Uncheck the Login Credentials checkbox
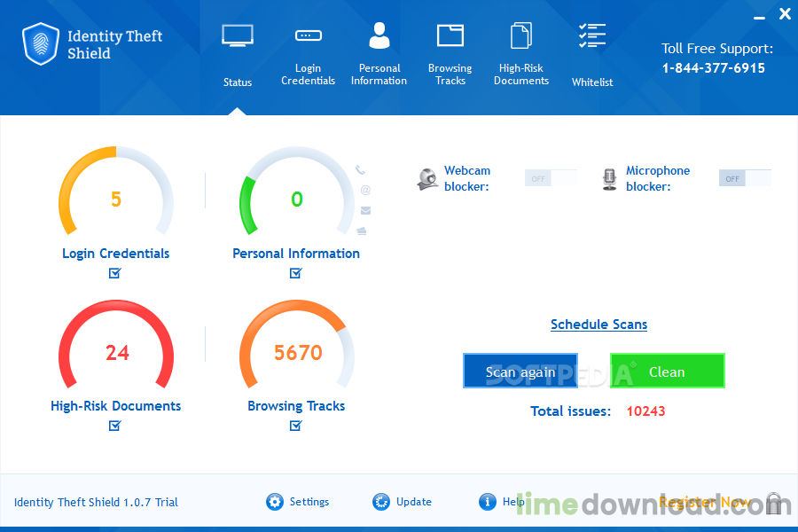This screenshot has height=532, width=798. pos(115,273)
